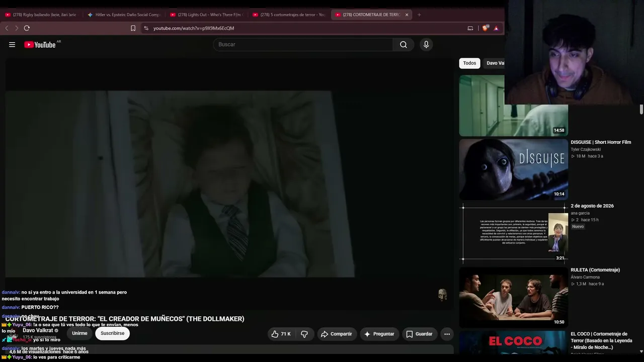The height and width of the screenshot is (362, 644).
Task: Click the page vertical scrollbar thumb
Action: point(641,110)
